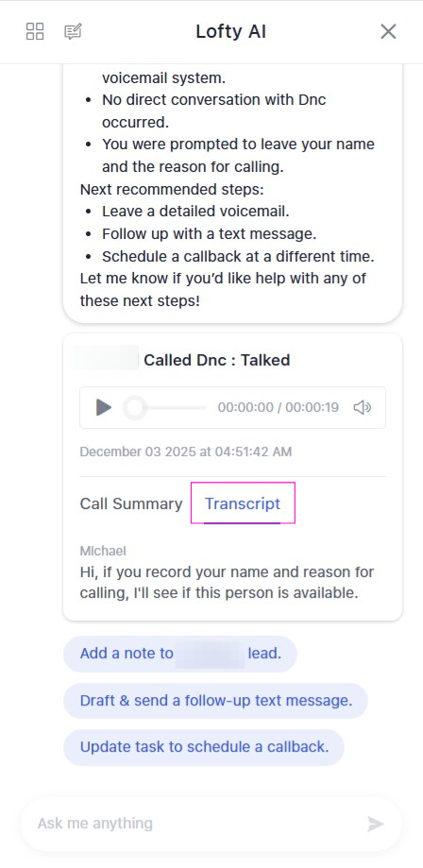Click the audio progress slider handle
Viewport: 423px width, 868px height.
coord(134,407)
